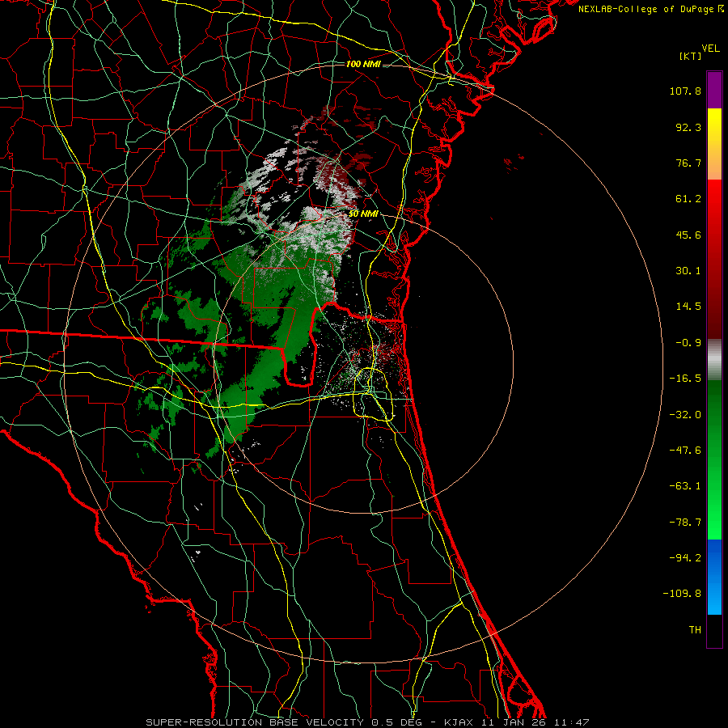Select the -78.7 scale value
This screenshot has width=728, height=728.
coord(685,523)
